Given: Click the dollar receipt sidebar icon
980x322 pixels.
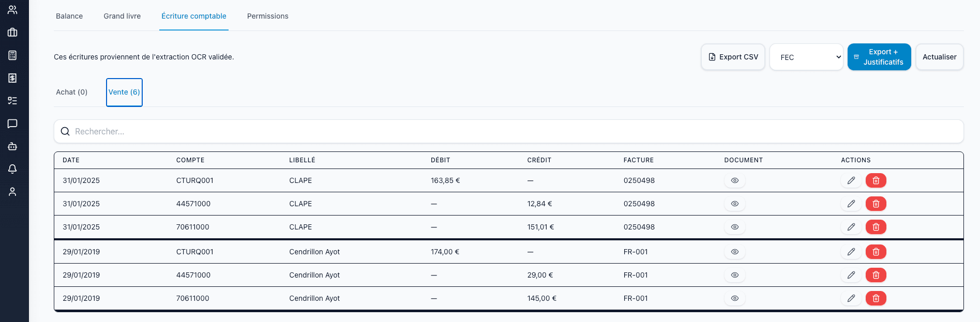Looking at the screenshot, I should [x=12, y=78].
